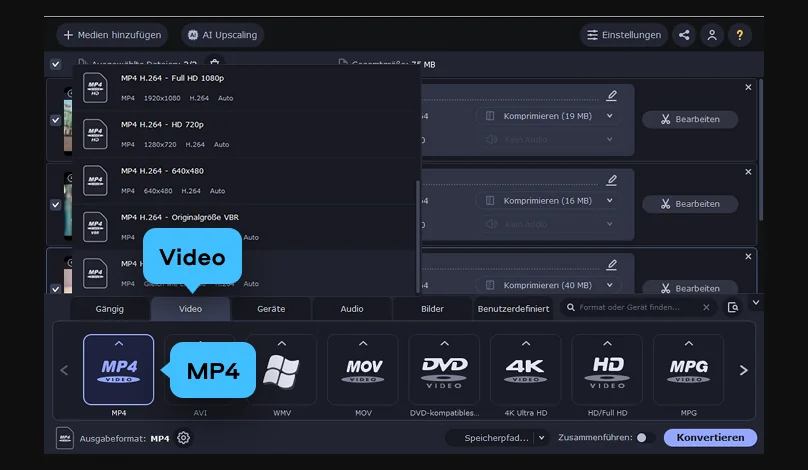Select the MP4 video format icon
The height and width of the screenshot is (470, 808).
(118, 369)
